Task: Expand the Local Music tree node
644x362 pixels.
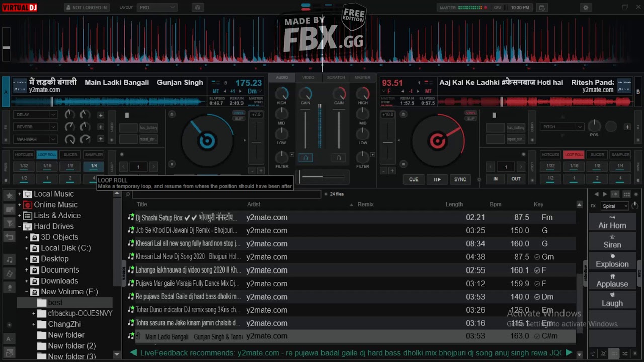Action: tap(20, 194)
